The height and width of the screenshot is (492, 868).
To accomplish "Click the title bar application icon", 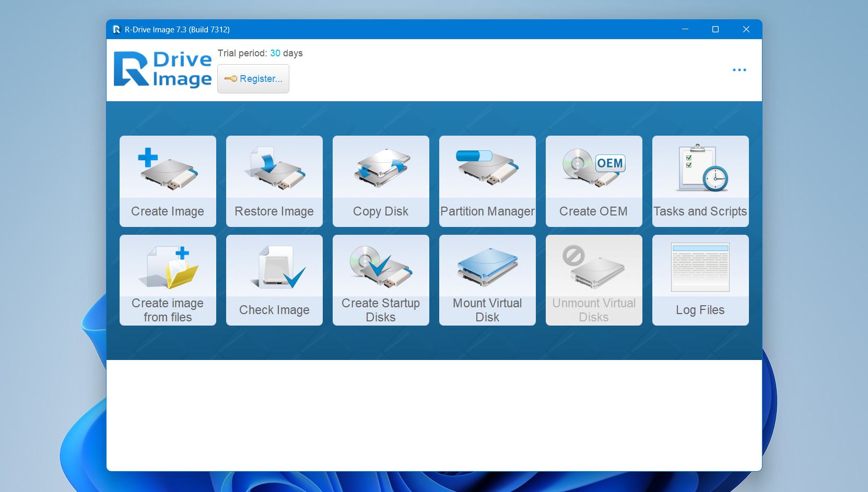I will coord(116,30).
